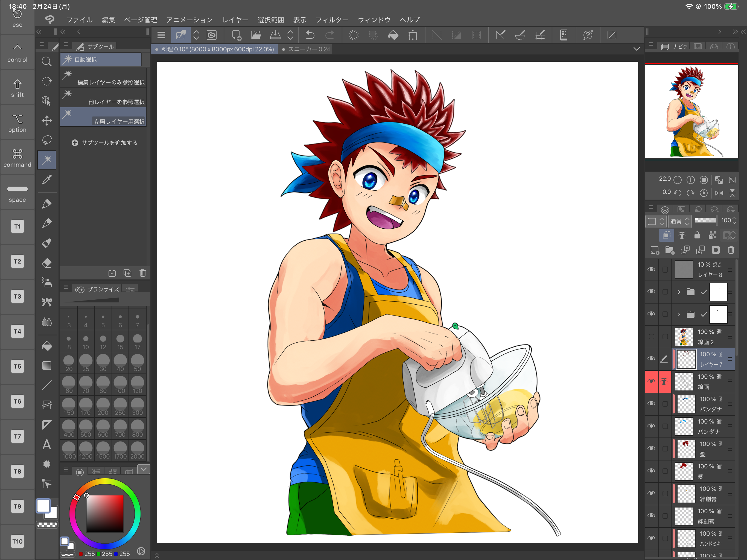Screen dimensions: 747x560
Task: Toggle clip to layer below
Action: pyautogui.click(x=667, y=235)
